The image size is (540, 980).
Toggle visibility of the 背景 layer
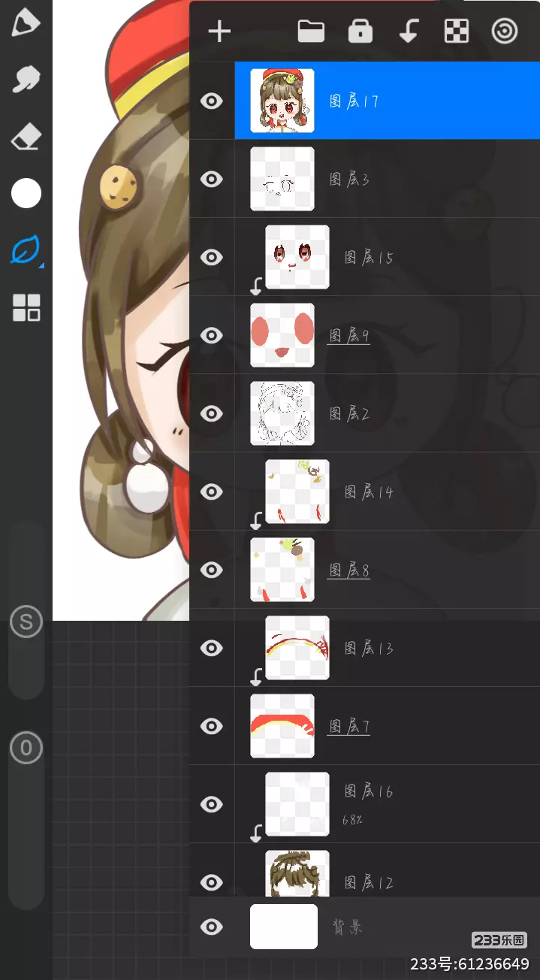(212, 927)
